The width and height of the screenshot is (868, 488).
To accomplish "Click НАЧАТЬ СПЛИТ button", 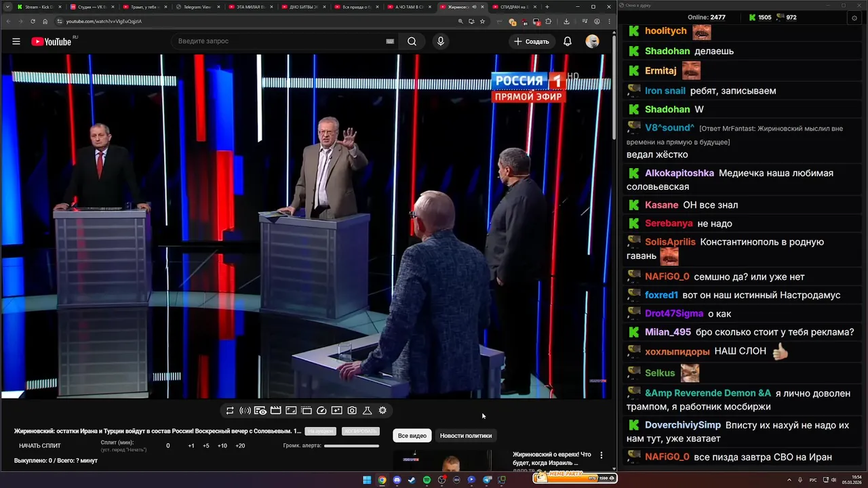I will pos(40,446).
